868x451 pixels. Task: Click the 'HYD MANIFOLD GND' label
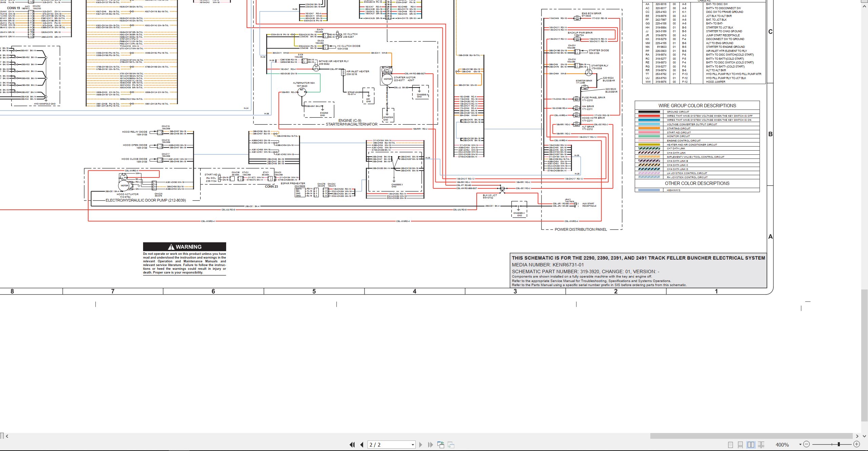click(x=45, y=104)
